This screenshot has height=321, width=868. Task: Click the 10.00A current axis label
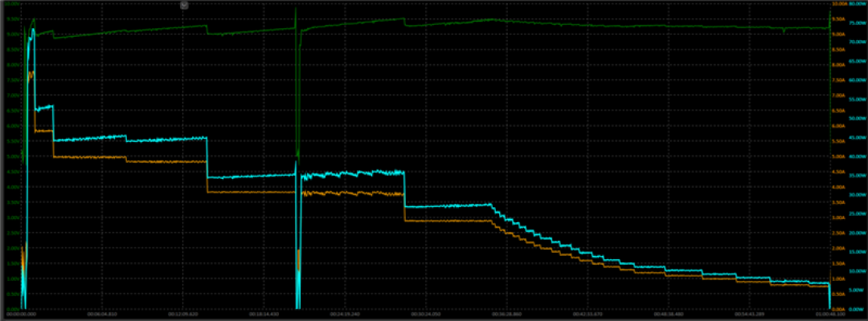(x=840, y=3)
